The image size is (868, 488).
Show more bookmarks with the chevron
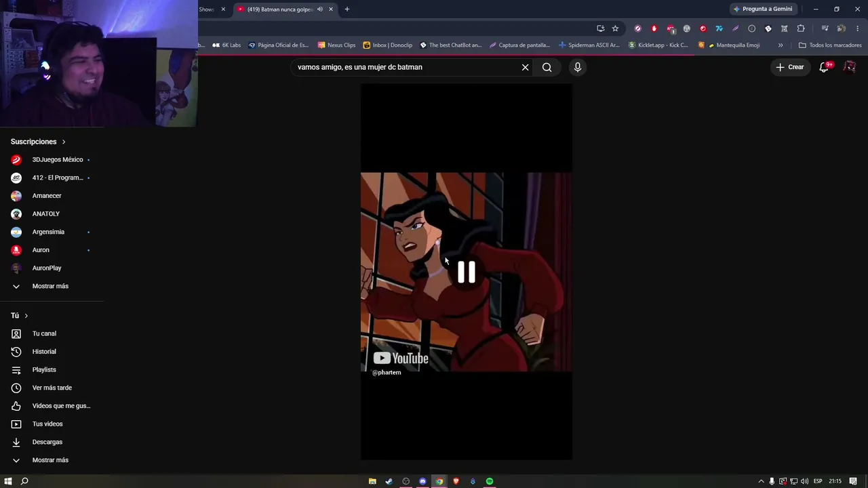coord(781,45)
